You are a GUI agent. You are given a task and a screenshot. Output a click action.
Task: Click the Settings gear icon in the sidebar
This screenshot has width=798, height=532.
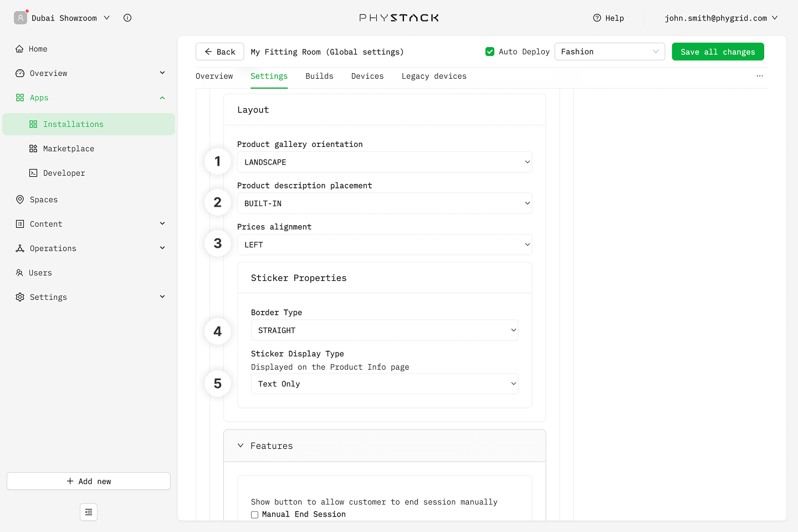pyautogui.click(x=20, y=297)
